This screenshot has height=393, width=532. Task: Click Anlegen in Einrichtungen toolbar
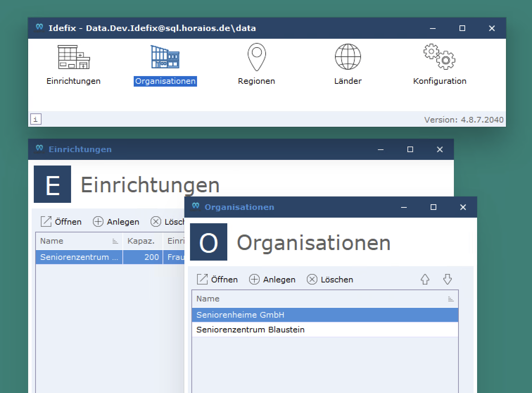116,222
